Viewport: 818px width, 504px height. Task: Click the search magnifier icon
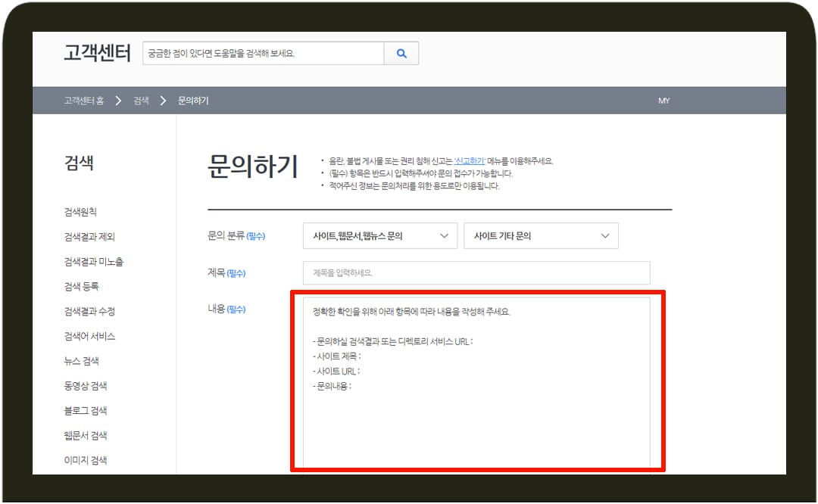pos(401,53)
